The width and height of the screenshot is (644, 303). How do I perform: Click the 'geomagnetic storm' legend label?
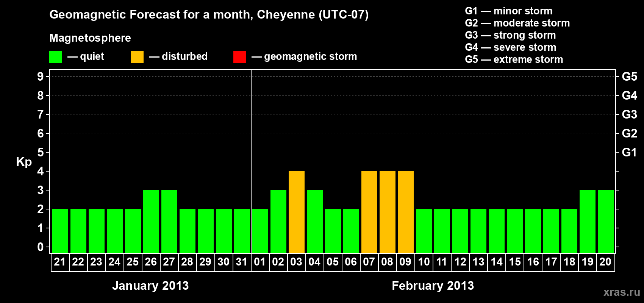(311, 56)
